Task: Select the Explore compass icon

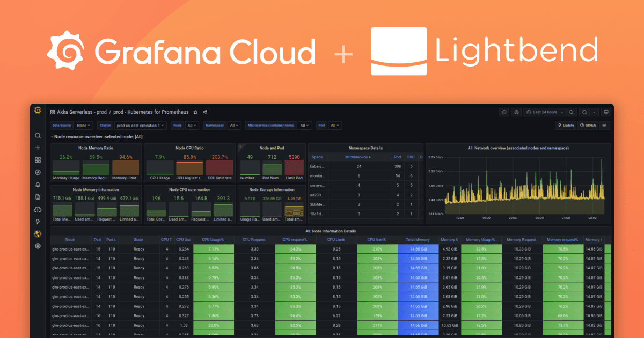Action: click(38, 172)
